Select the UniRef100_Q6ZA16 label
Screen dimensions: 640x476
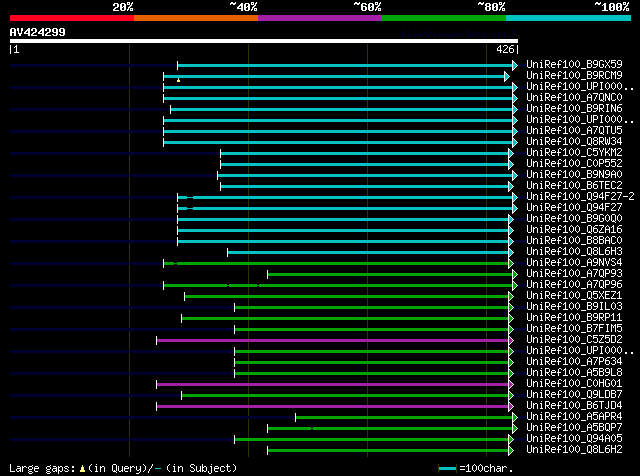574,229
